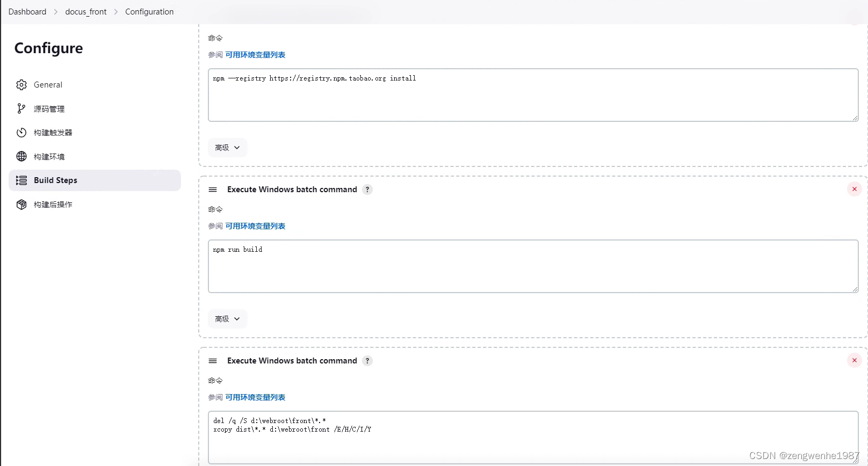The image size is (868, 466).
Task: Click the 命令 label above npm run build
Action: click(215, 209)
